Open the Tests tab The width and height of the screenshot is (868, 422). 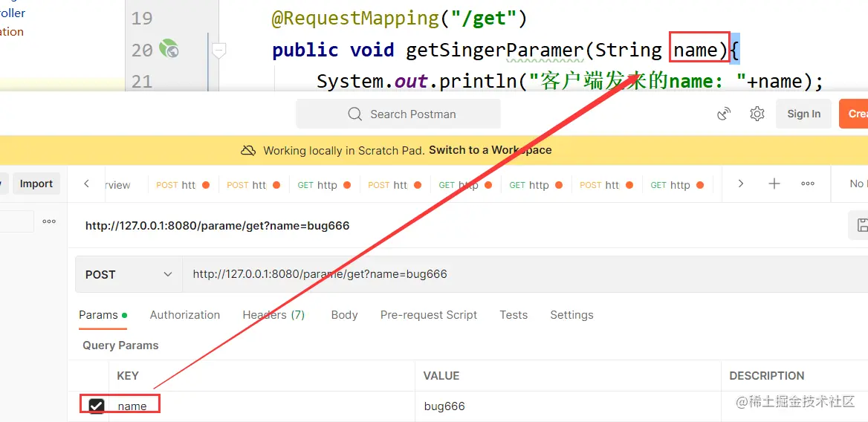(514, 315)
